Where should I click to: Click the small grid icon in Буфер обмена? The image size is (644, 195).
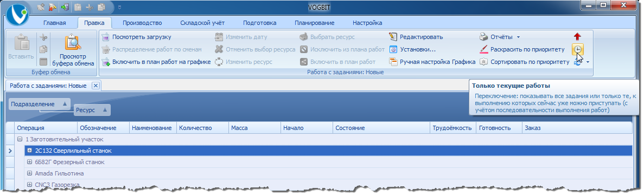click(x=43, y=62)
